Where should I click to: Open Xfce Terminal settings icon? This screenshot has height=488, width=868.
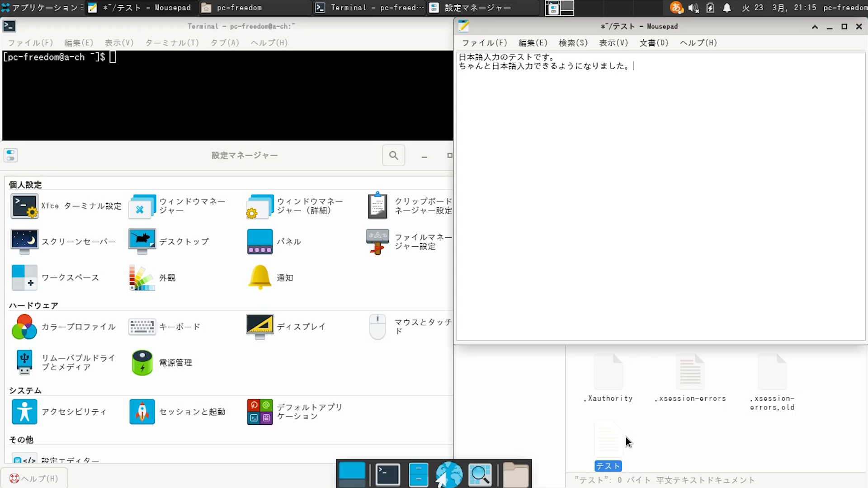point(24,206)
